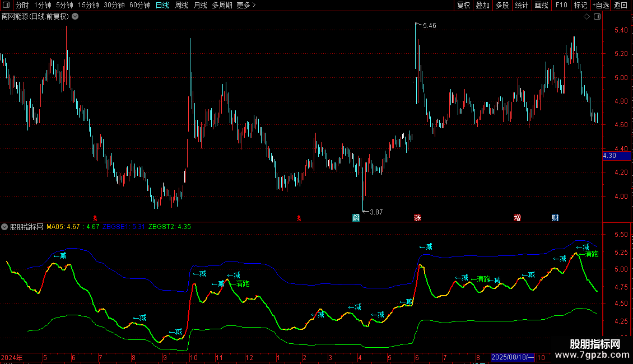Add stock via +自选 button
This screenshot has width=633, height=364.
[601, 5]
